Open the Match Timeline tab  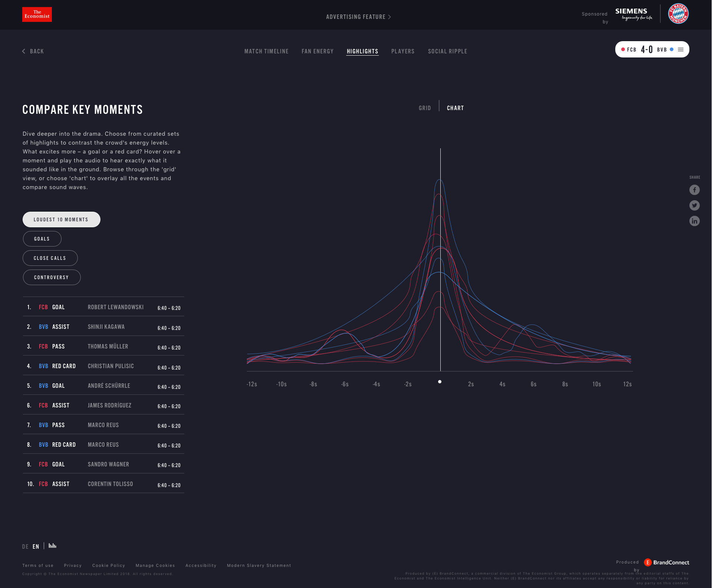point(266,51)
